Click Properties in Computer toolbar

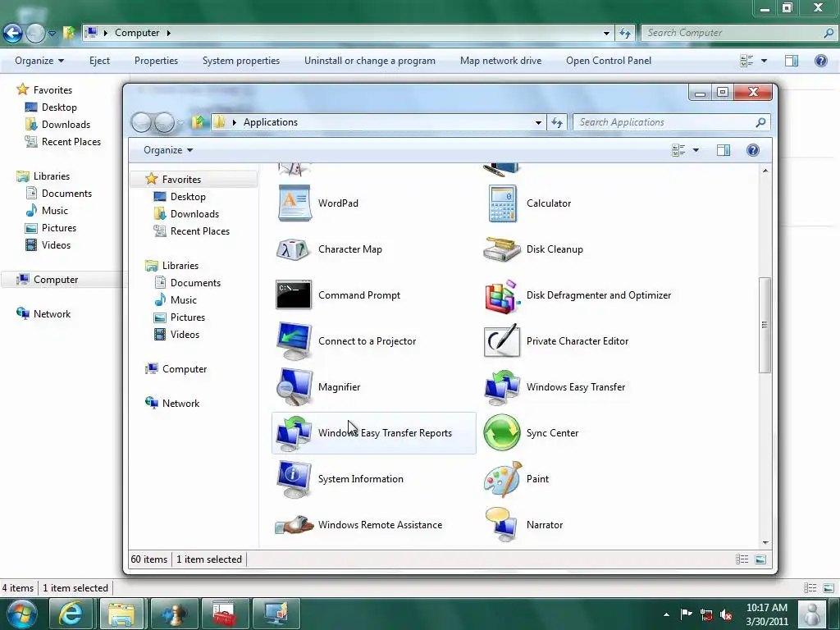click(x=156, y=61)
